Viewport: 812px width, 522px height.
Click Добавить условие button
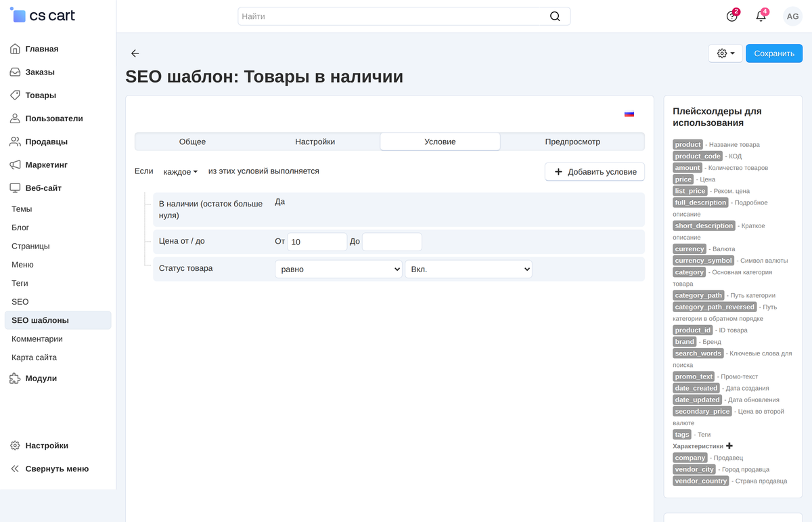(595, 172)
